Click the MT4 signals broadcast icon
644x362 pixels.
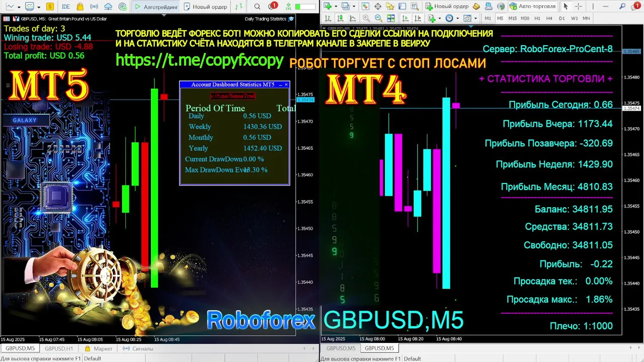coord(501,6)
